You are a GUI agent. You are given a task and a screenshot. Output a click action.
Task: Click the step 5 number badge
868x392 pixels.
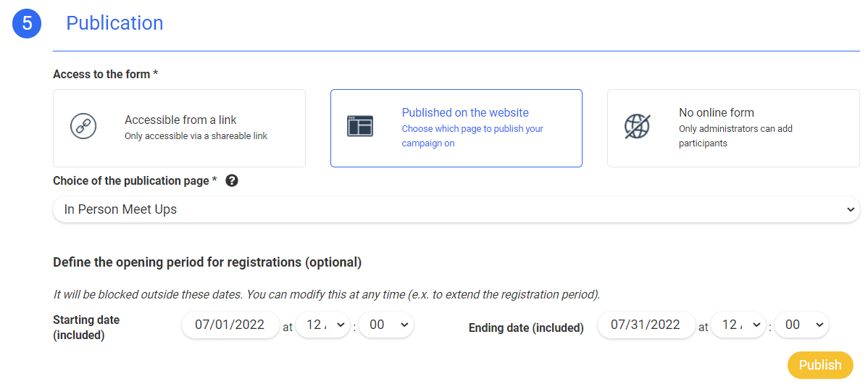27,23
